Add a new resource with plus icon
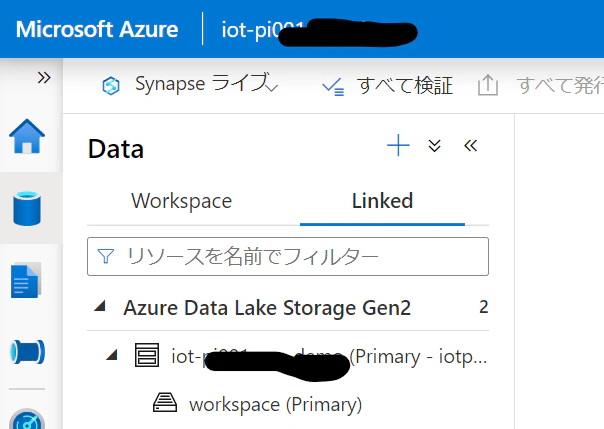This screenshot has height=429, width=604. pyautogui.click(x=398, y=146)
